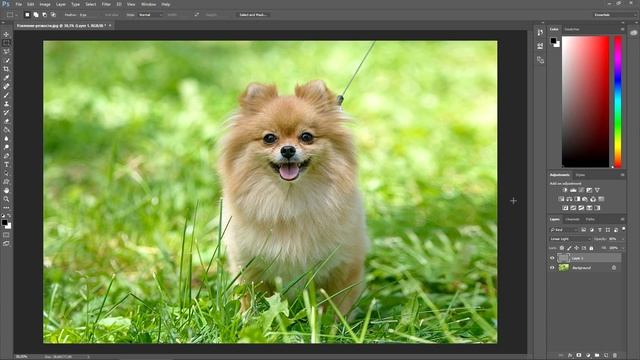
Task: Add an Invert adjustment
Action: click(x=565, y=208)
